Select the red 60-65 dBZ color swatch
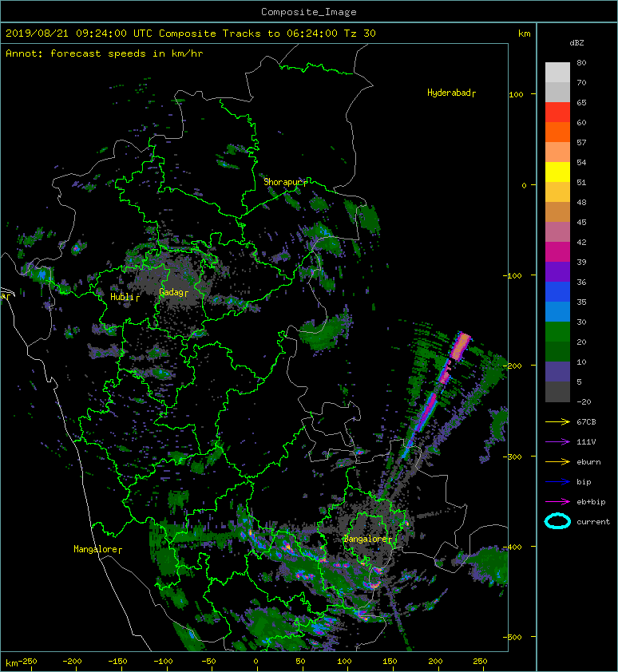 [557, 113]
